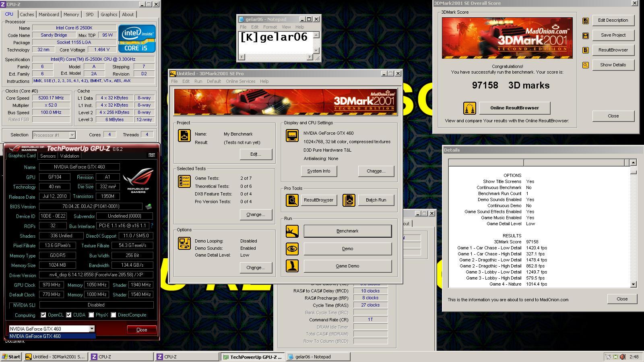
Task: Click the Intel Core i5 logo in CPU-Z
Action: click(137, 39)
